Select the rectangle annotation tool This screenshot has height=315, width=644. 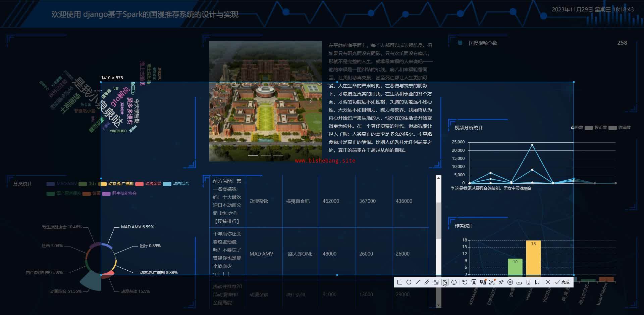tap(399, 282)
